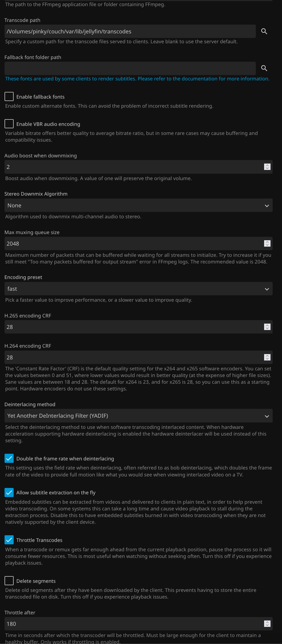This screenshot has width=282, height=644.
Task: Click the Fallback font folder search icon
Action: point(264,68)
